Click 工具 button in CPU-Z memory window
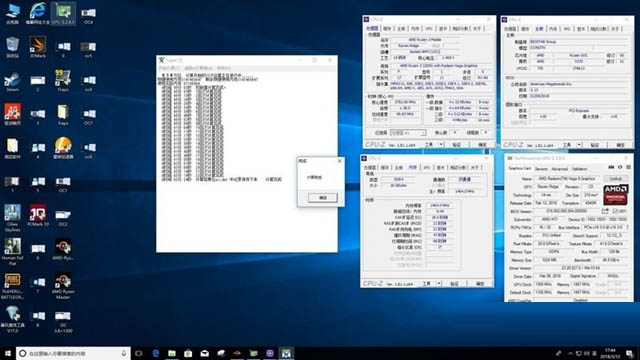 (x=426, y=283)
